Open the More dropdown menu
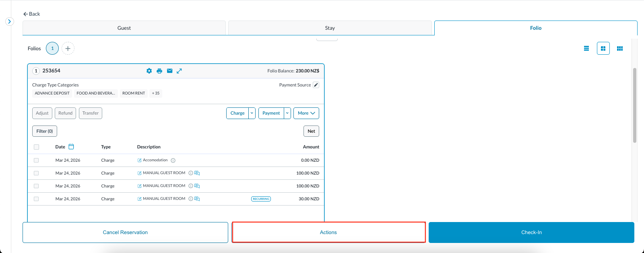Screen dimensions: 644x253 pyautogui.click(x=306, y=113)
